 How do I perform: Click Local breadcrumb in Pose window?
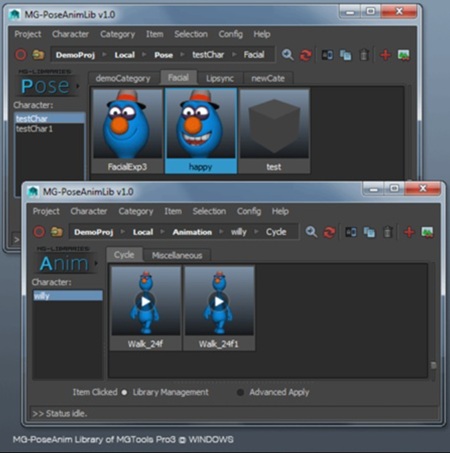125,55
